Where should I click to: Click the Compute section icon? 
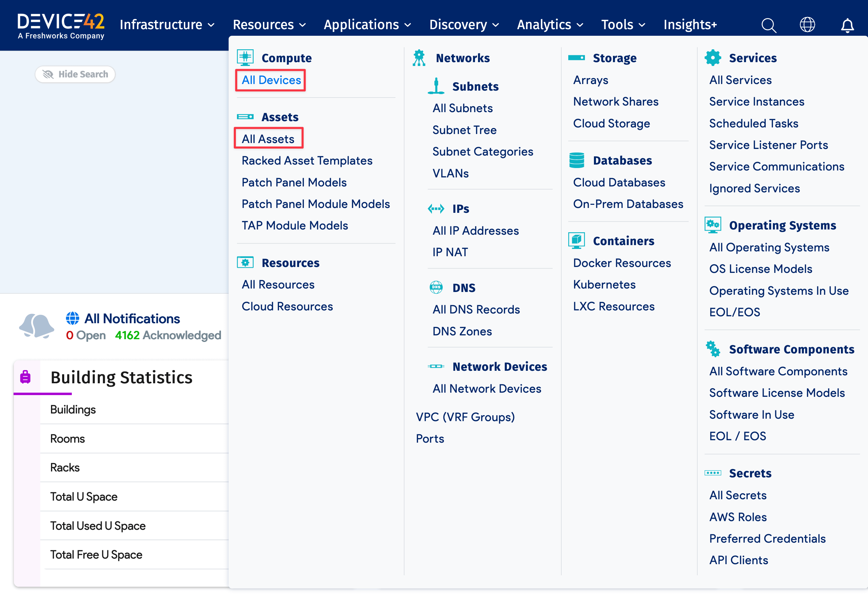[245, 57]
